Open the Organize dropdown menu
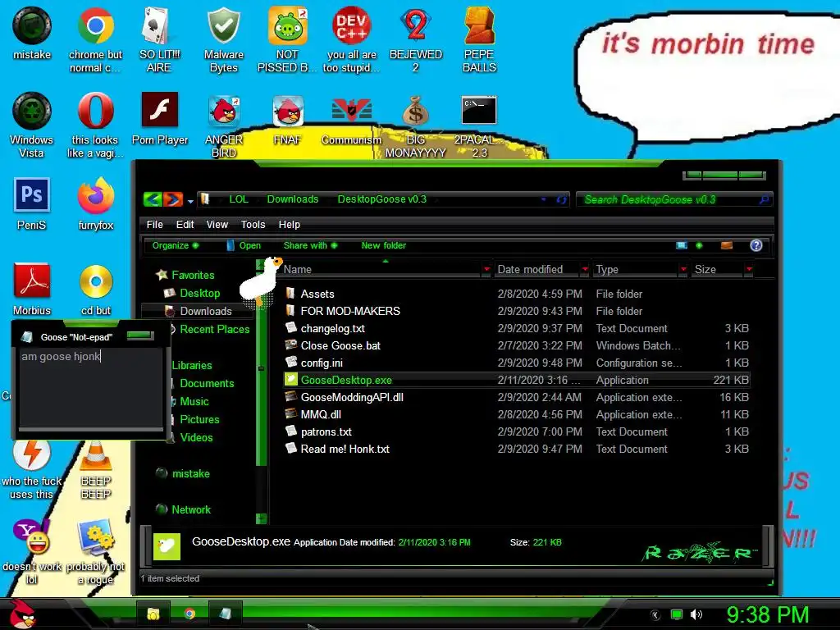The width and height of the screenshot is (840, 630). (x=176, y=245)
